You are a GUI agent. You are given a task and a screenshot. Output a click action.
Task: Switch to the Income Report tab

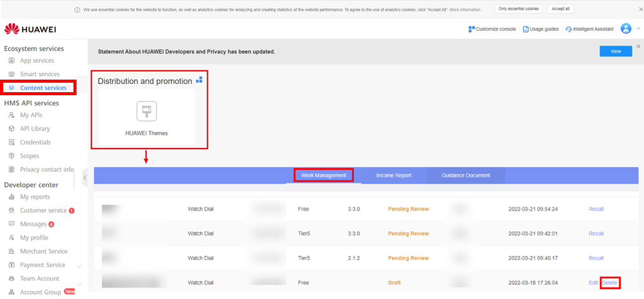(x=394, y=176)
